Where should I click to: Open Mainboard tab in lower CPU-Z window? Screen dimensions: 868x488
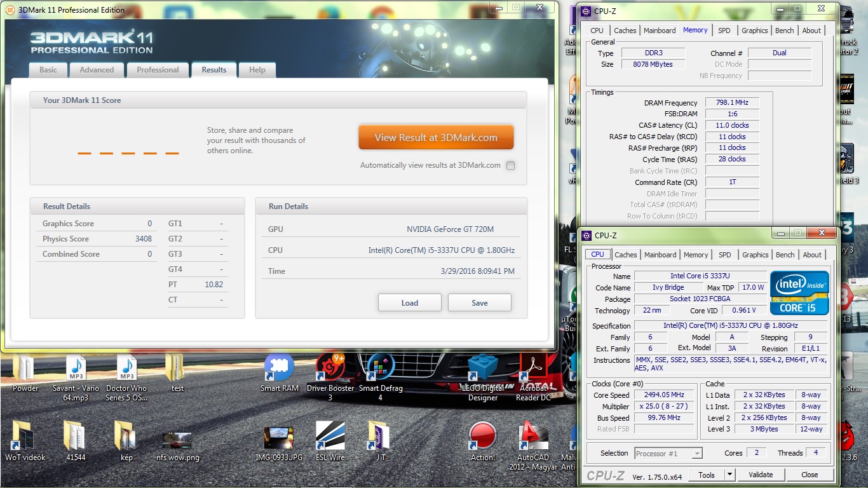pyautogui.click(x=660, y=255)
